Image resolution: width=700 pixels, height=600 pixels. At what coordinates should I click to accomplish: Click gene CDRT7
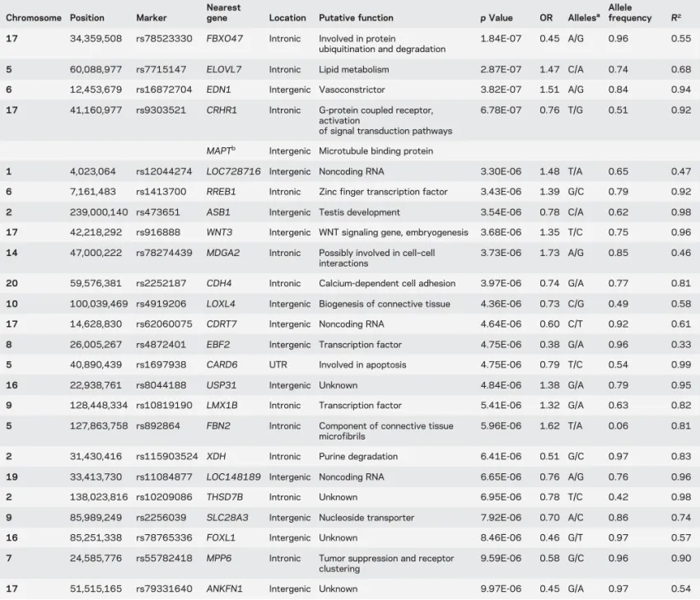tap(222, 323)
